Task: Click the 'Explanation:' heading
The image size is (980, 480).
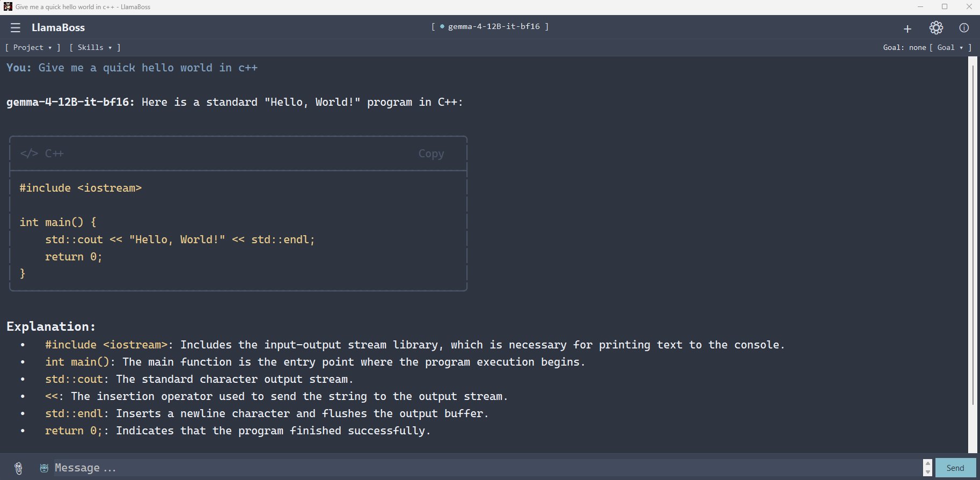Action: click(x=51, y=326)
